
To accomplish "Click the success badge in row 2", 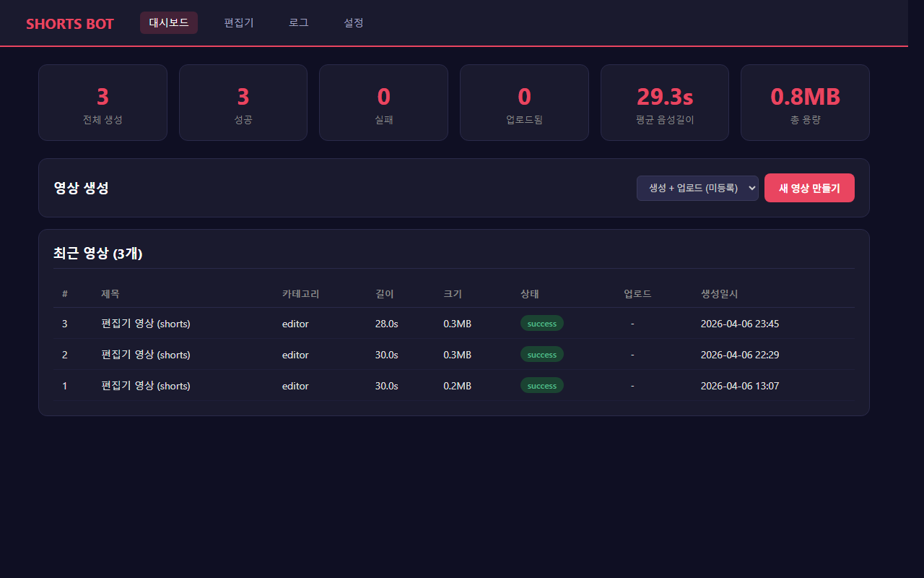I will 542,355.
